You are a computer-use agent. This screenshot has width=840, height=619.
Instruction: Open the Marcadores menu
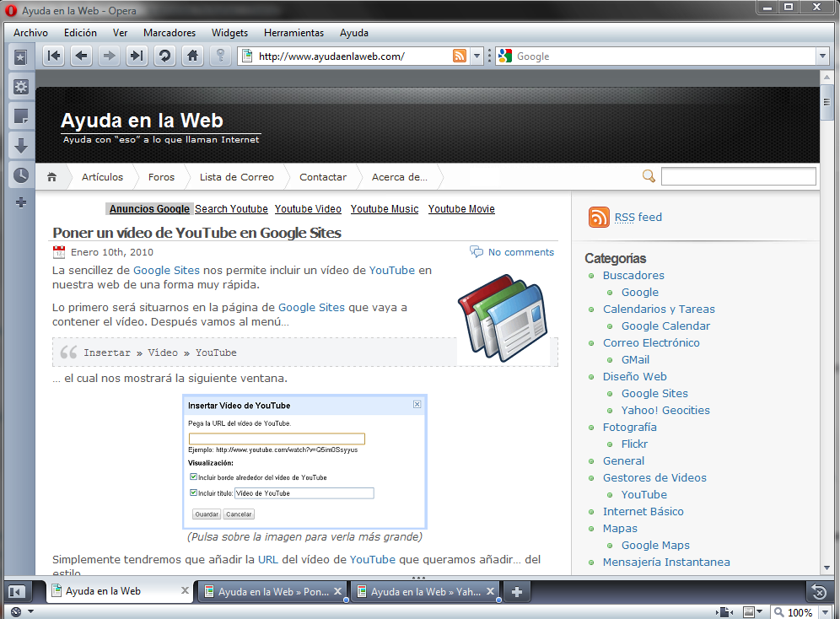[170, 33]
